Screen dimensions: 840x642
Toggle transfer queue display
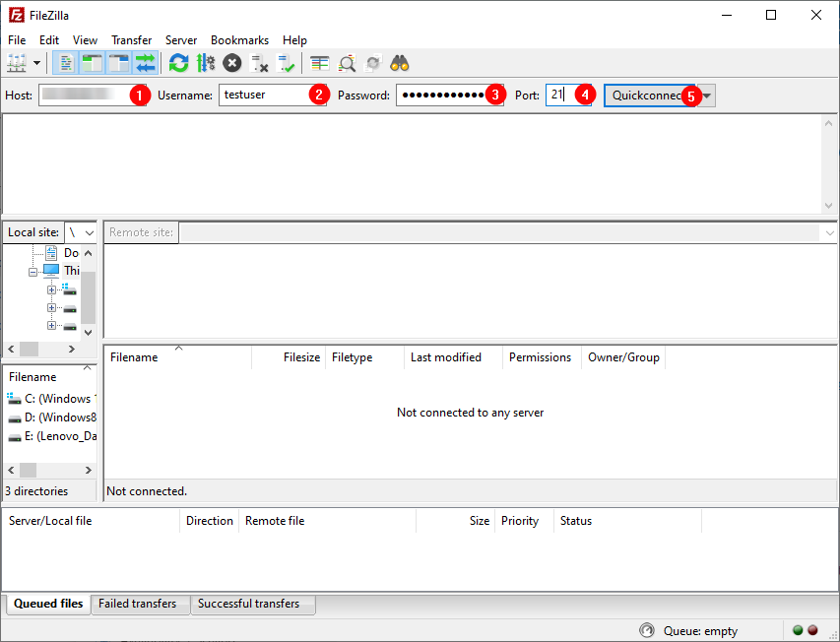click(145, 63)
